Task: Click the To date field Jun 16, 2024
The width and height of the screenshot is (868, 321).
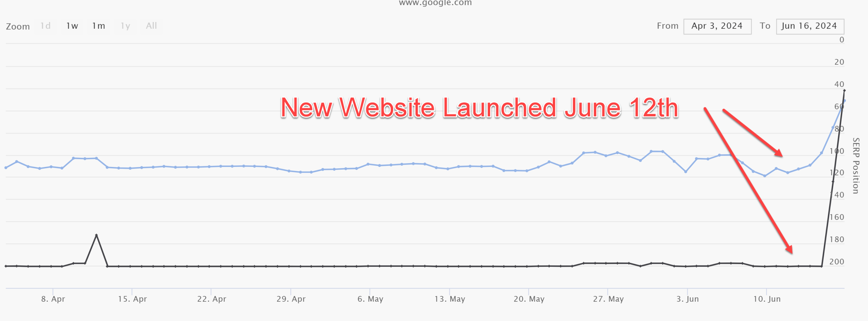Action: point(810,26)
